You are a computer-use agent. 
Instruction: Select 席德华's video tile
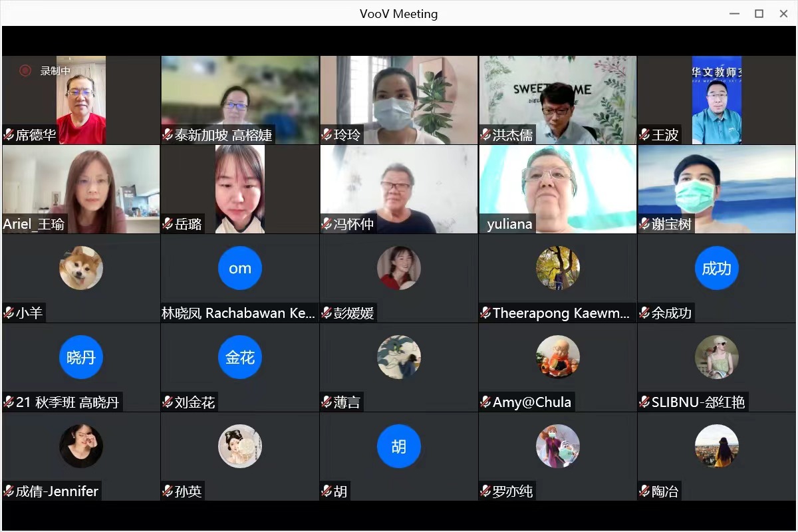[80, 100]
